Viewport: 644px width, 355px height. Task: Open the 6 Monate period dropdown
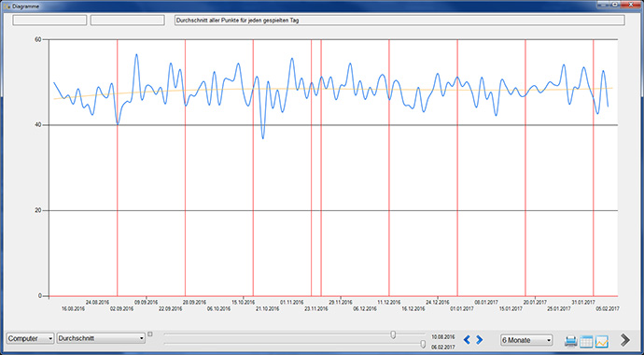[x=526, y=340]
